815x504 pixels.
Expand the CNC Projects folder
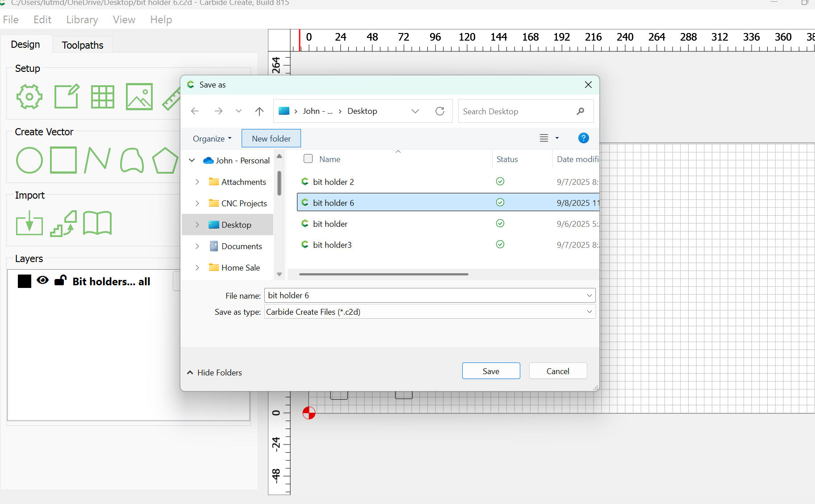coord(197,204)
